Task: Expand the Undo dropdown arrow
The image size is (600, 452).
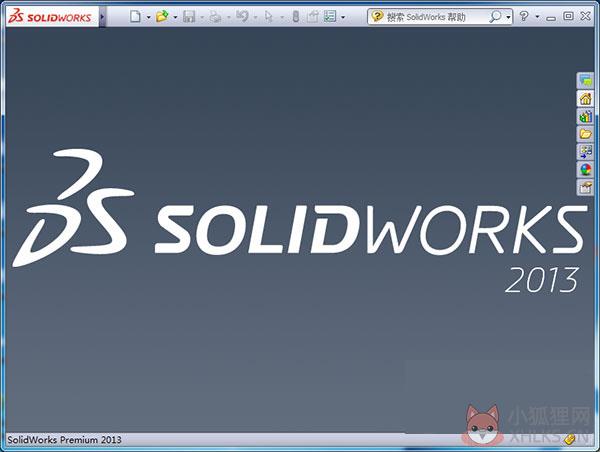Action: [x=255, y=17]
